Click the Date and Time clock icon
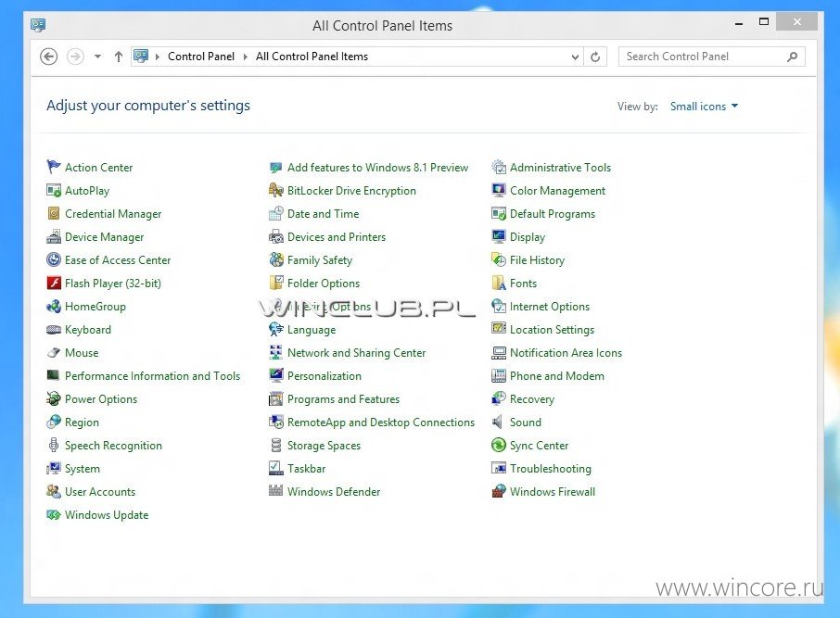840x618 pixels. (x=276, y=213)
